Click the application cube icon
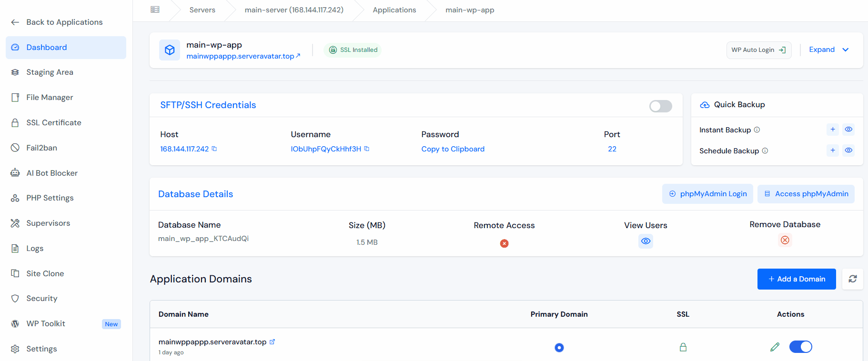 click(x=170, y=50)
